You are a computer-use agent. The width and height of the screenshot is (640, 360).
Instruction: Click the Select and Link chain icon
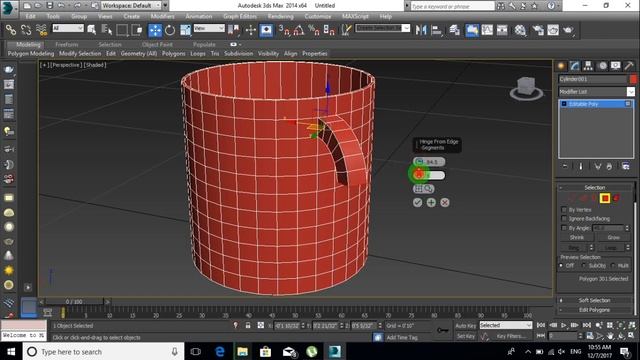11,30
